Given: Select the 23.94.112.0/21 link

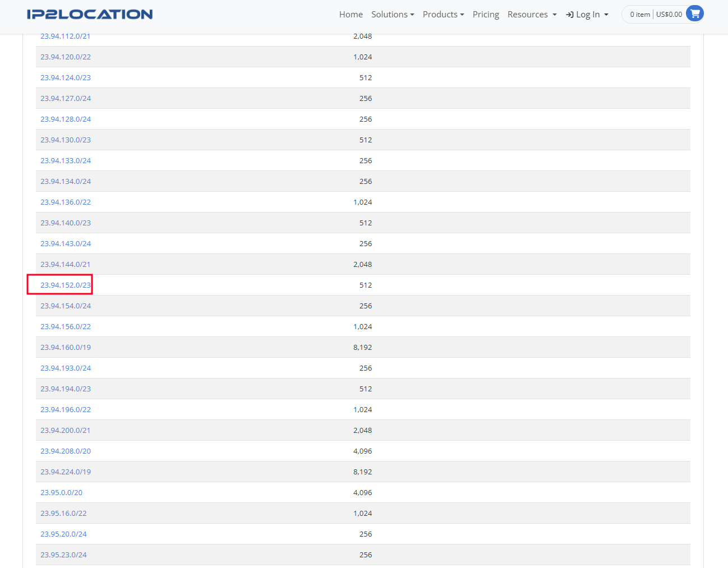Looking at the screenshot, I should pos(65,36).
